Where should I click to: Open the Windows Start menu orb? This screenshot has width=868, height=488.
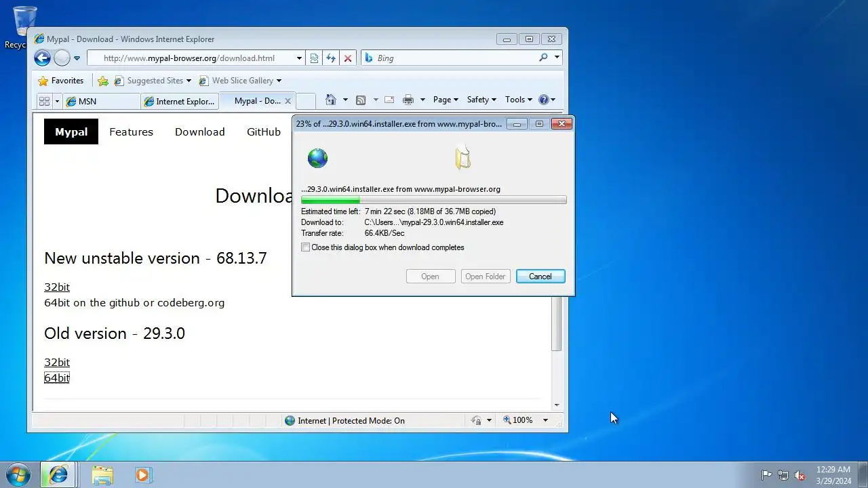pos(18,475)
